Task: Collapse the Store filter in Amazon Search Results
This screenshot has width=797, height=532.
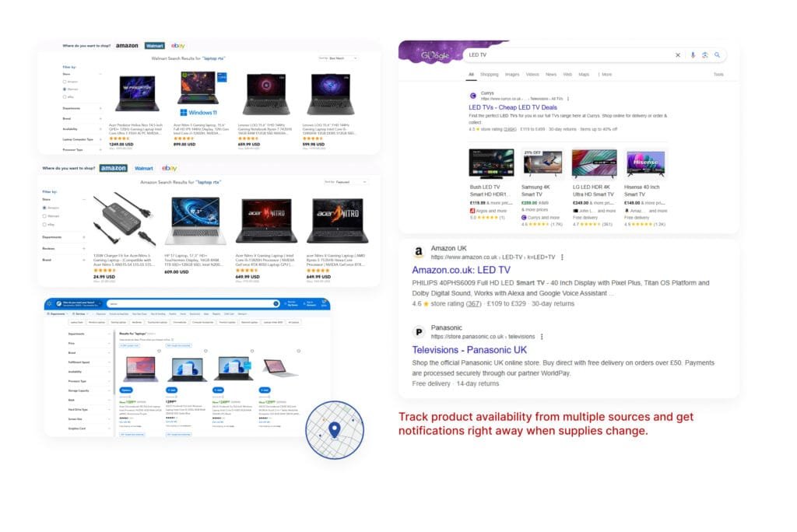Action: coord(64,200)
